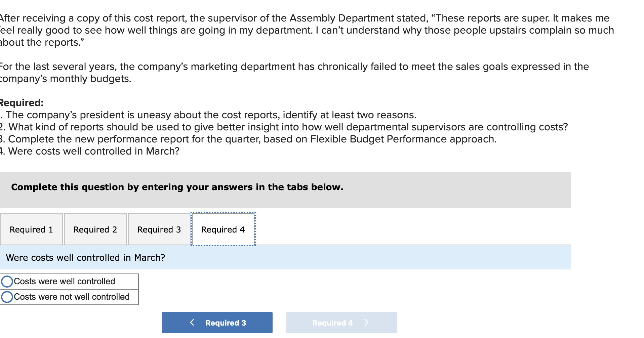644x338 pixels.
Task: Switch to the Required 1 tab
Action: tap(31, 229)
